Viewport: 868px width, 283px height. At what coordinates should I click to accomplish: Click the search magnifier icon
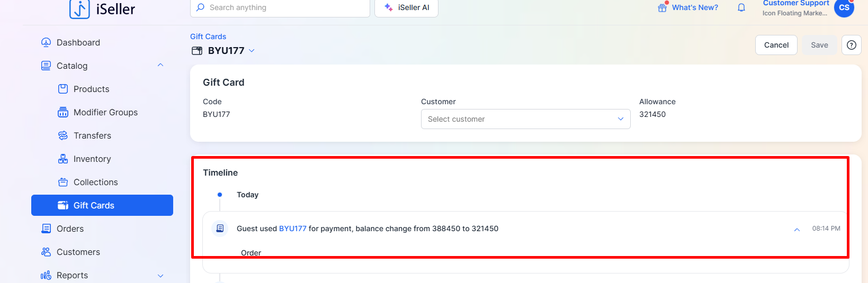pyautogui.click(x=200, y=7)
